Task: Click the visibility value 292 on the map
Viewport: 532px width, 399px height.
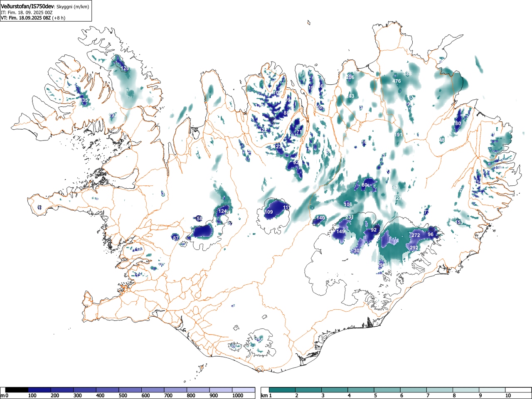Action: pyautogui.click(x=414, y=248)
